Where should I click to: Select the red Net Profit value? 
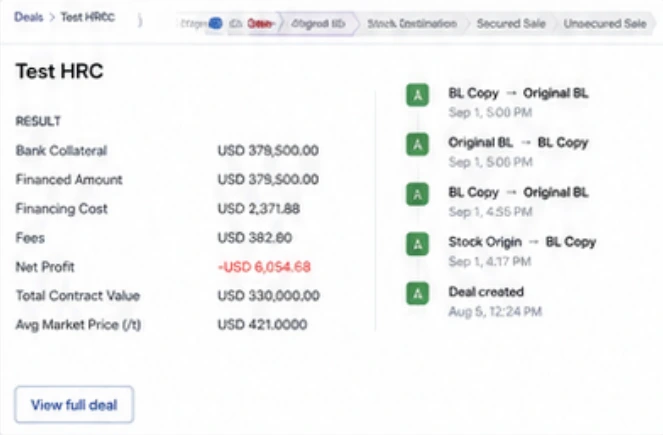264,267
